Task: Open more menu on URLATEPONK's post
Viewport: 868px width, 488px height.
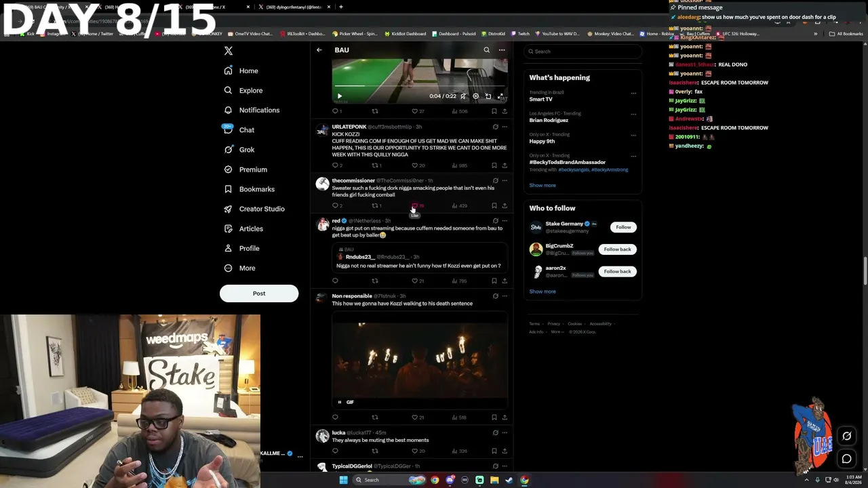Action: 504,127
